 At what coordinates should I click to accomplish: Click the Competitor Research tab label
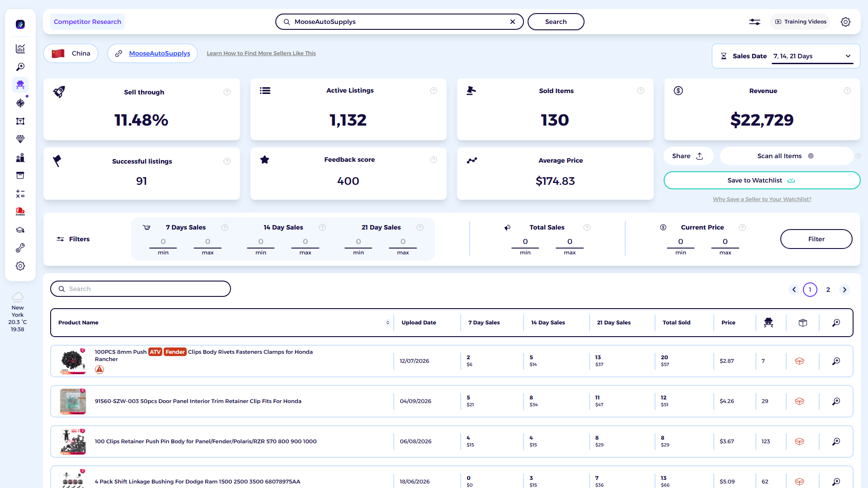[87, 22]
